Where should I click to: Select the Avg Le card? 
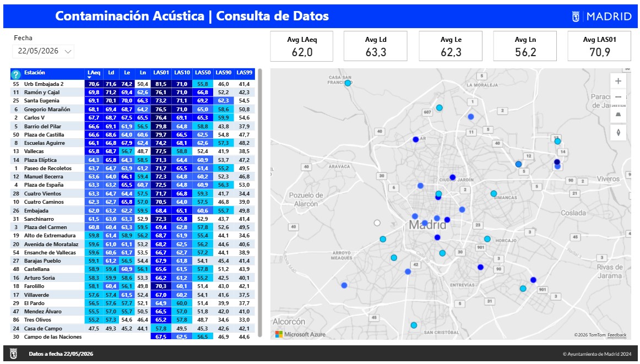coord(451,46)
